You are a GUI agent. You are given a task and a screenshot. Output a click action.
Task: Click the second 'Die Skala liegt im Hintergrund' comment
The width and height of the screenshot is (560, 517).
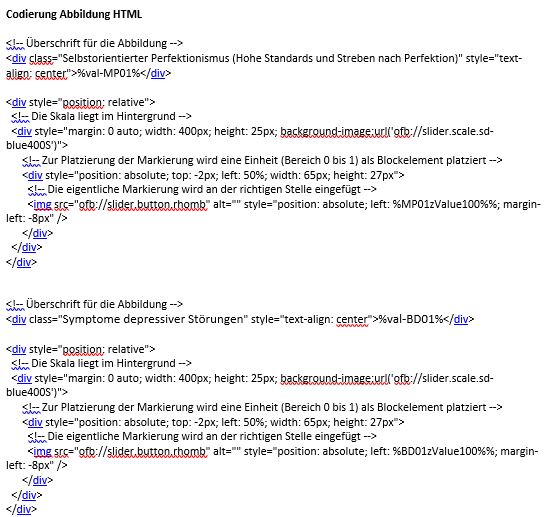tap(101, 363)
